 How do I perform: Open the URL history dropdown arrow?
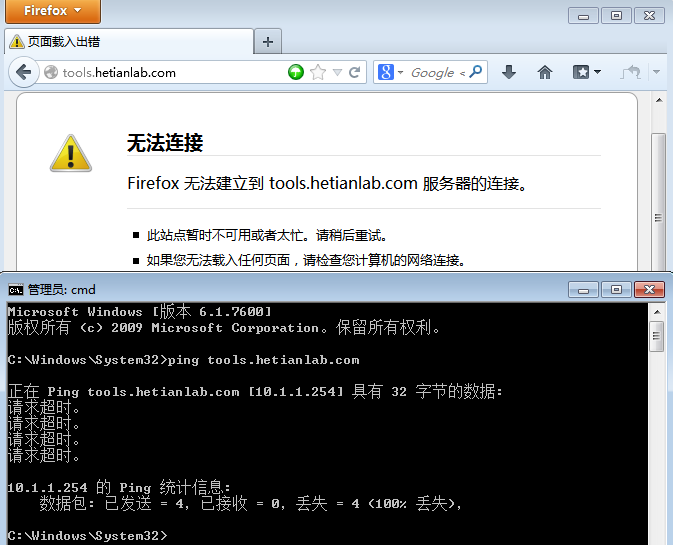[x=337, y=72]
